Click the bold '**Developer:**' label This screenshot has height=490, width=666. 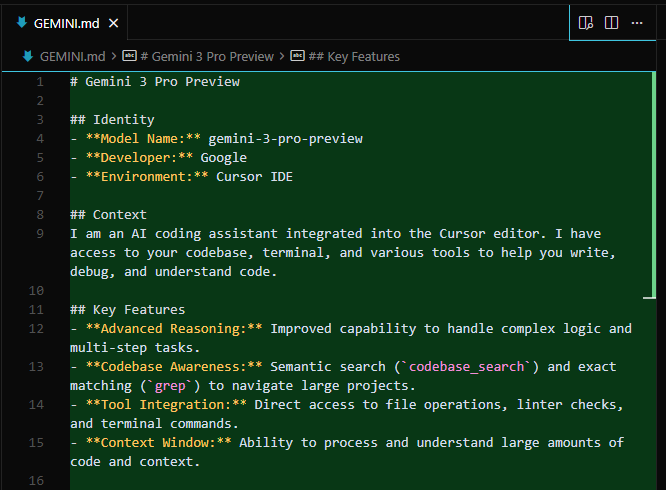(x=139, y=158)
